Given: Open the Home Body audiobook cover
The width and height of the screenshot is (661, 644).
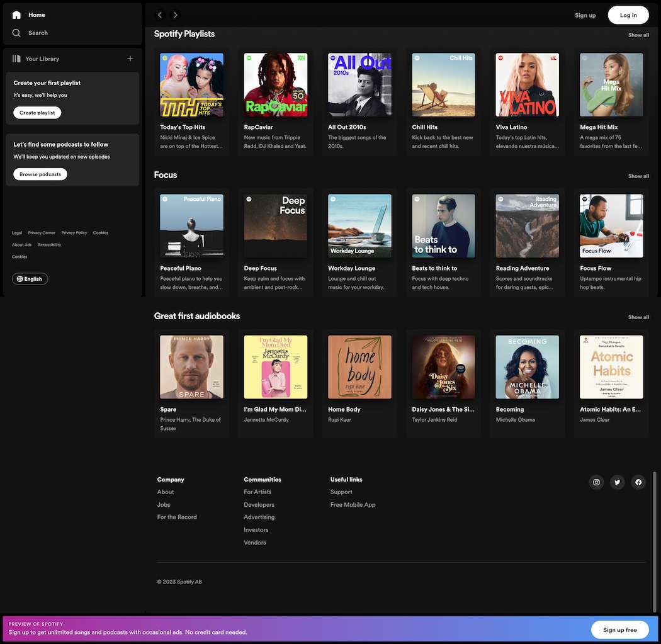Looking at the screenshot, I should coord(359,367).
